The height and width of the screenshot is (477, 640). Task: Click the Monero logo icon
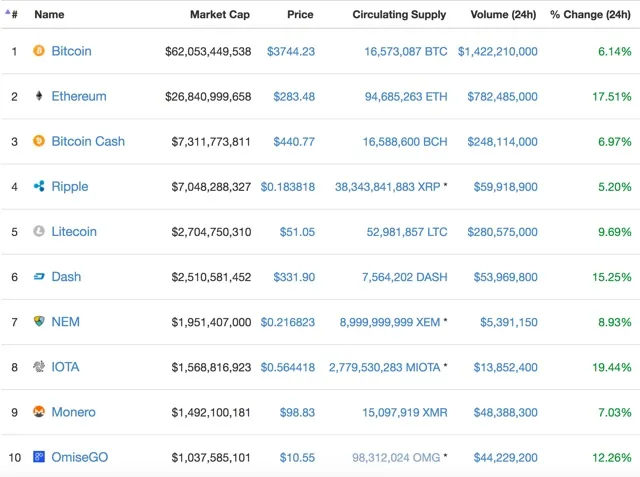(39, 412)
